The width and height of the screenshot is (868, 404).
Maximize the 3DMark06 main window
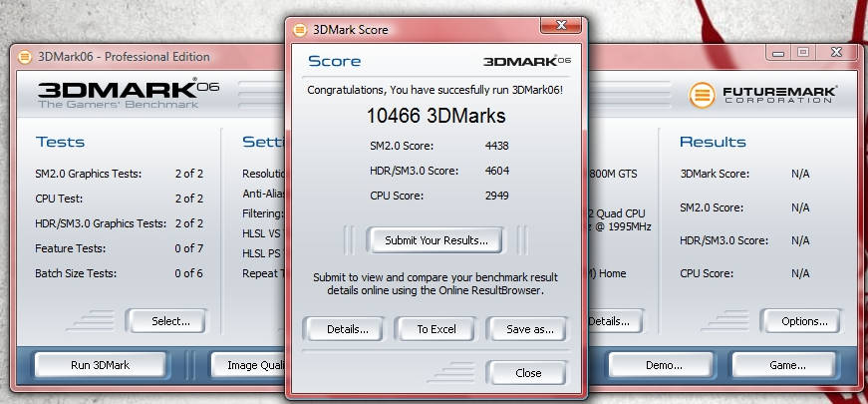(x=802, y=53)
